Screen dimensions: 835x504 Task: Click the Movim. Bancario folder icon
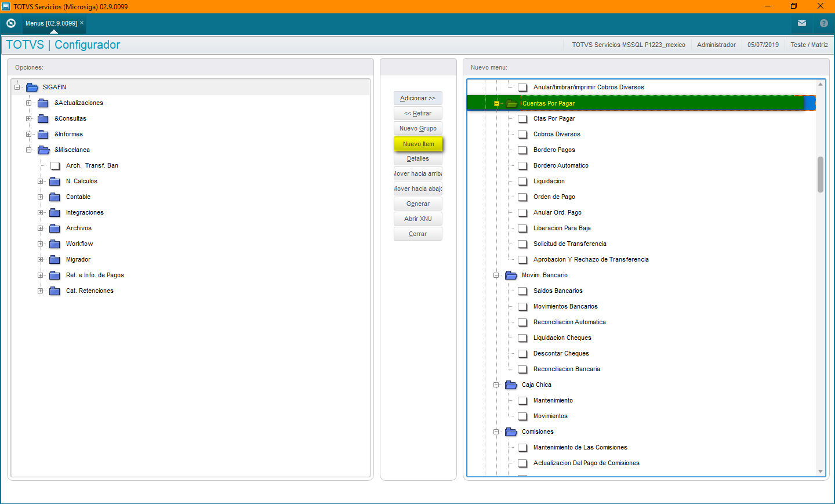[511, 275]
